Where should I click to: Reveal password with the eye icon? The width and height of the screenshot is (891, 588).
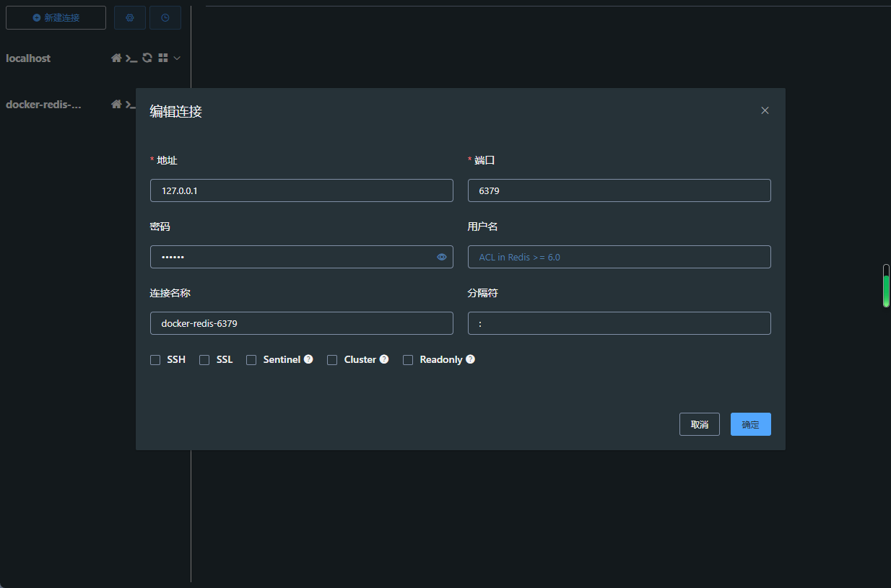coord(442,257)
